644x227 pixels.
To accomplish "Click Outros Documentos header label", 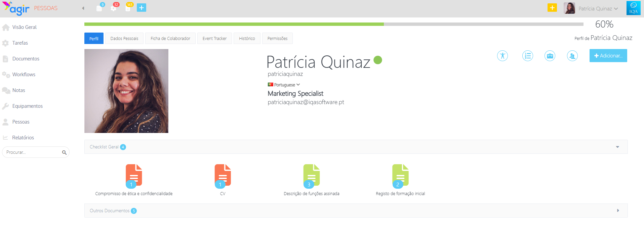I will [110, 211].
